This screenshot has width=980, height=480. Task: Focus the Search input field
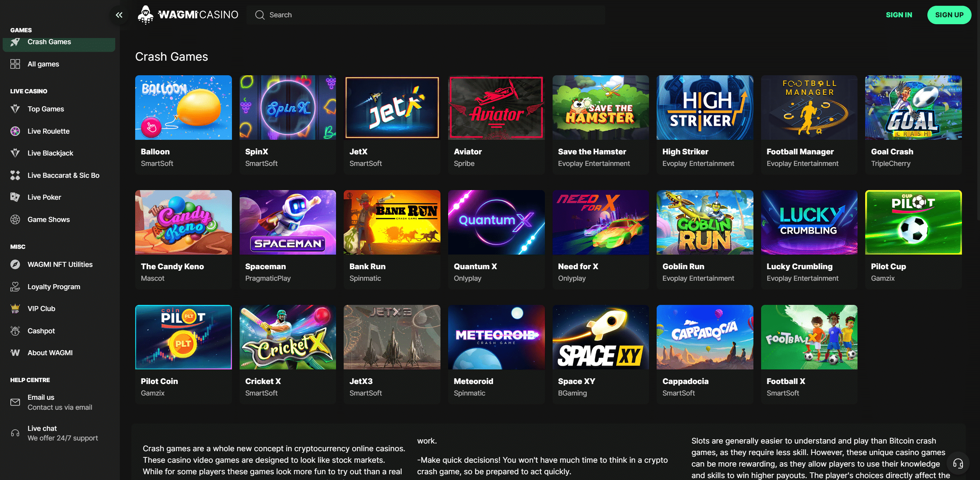point(425,15)
